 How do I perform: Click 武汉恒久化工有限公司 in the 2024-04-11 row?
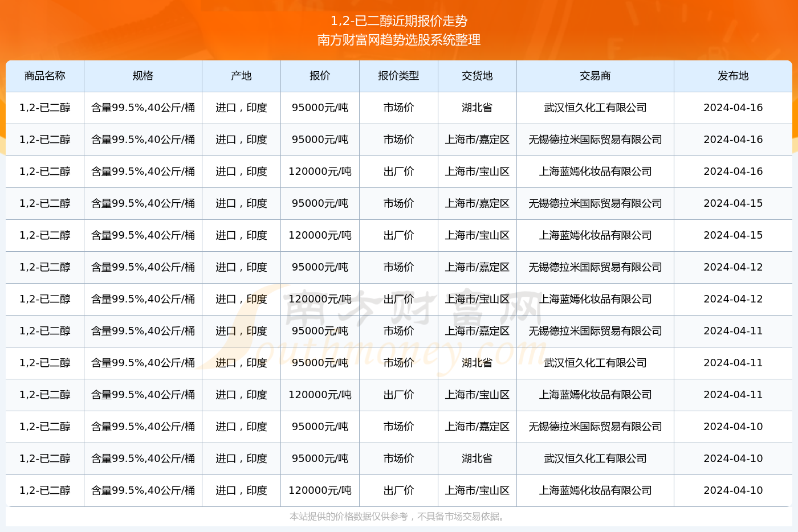[595, 363]
